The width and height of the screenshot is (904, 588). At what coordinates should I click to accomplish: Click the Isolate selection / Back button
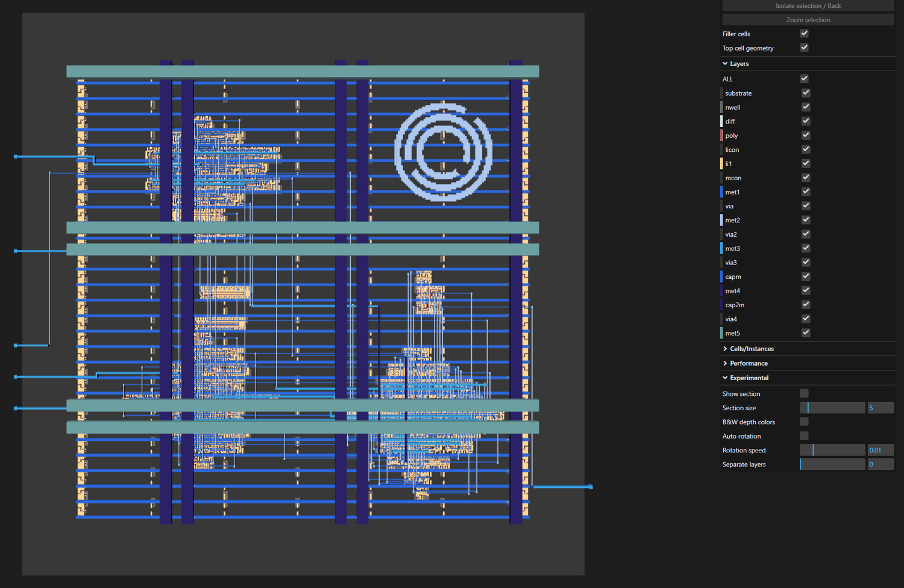point(808,5)
